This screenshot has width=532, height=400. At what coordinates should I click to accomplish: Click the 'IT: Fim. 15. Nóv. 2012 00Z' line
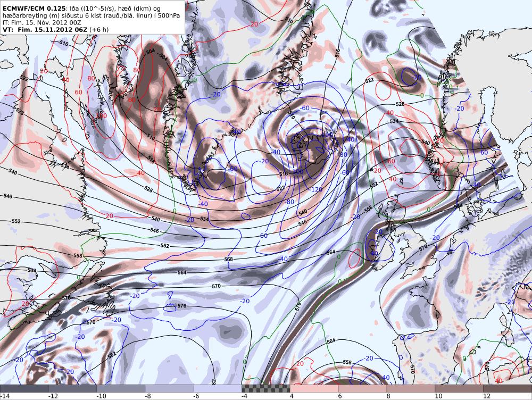coord(41,22)
